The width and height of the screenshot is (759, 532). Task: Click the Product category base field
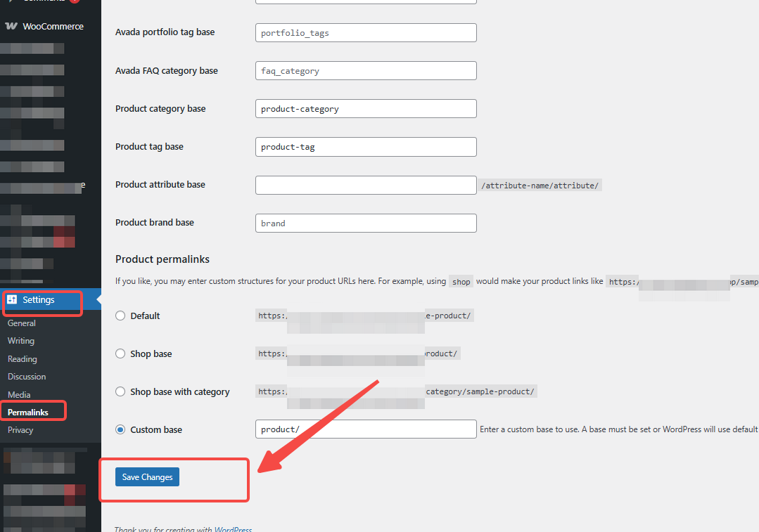pos(366,109)
